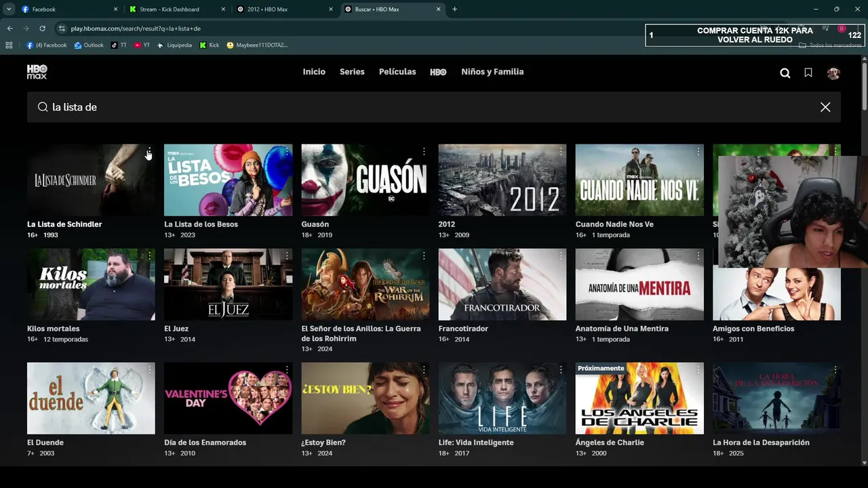Open the Chrome tab search dropdown
Image resolution: width=868 pixels, height=488 pixels.
[9, 9]
